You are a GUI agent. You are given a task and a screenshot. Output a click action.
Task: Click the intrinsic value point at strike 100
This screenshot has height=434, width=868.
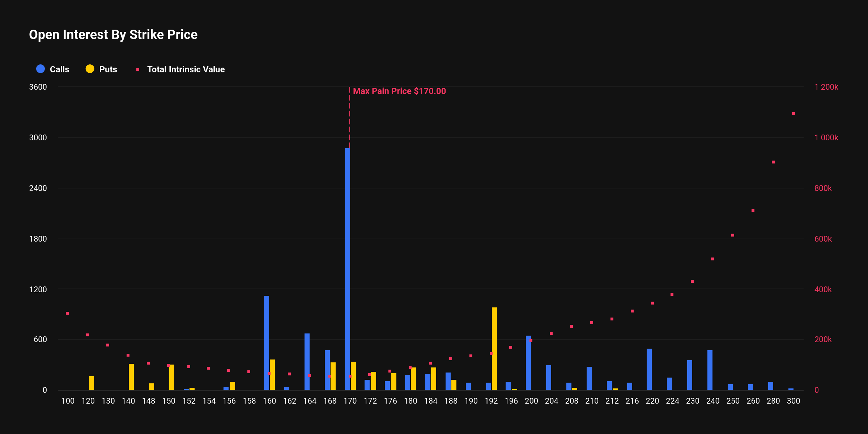(67, 313)
